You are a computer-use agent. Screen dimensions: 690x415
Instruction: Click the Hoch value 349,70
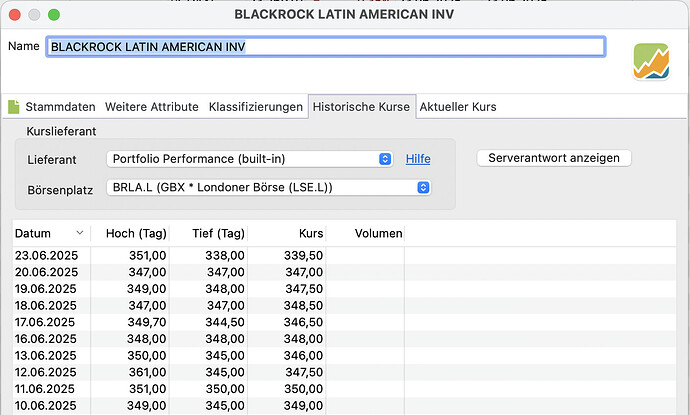147,323
